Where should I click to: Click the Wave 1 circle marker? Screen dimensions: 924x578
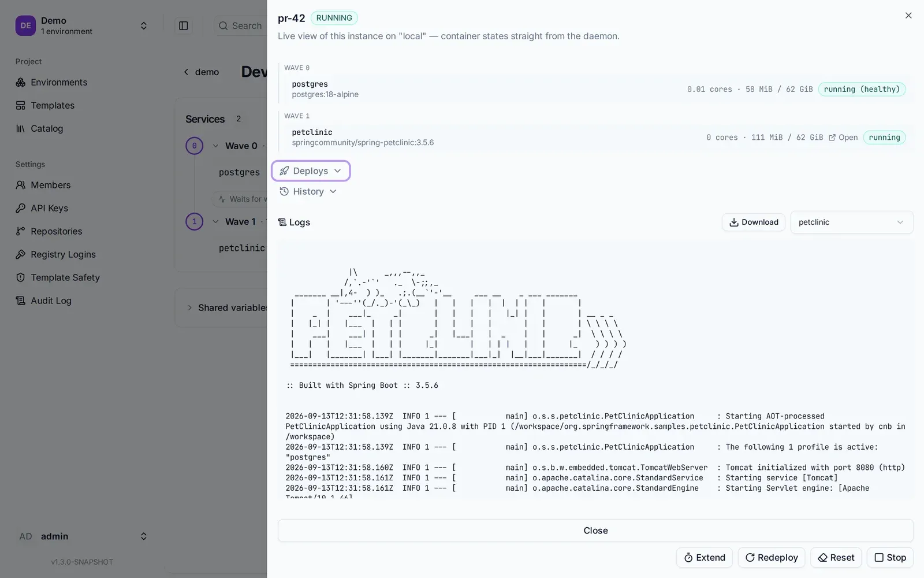pos(194,221)
